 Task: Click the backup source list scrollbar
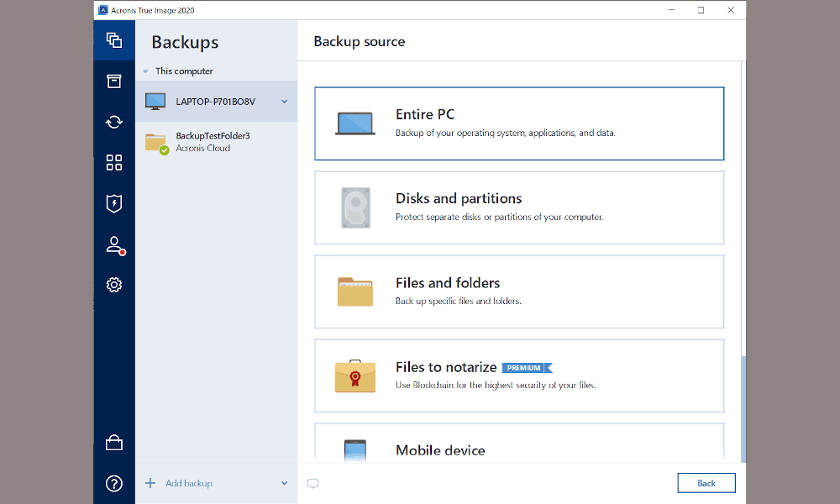point(743,409)
